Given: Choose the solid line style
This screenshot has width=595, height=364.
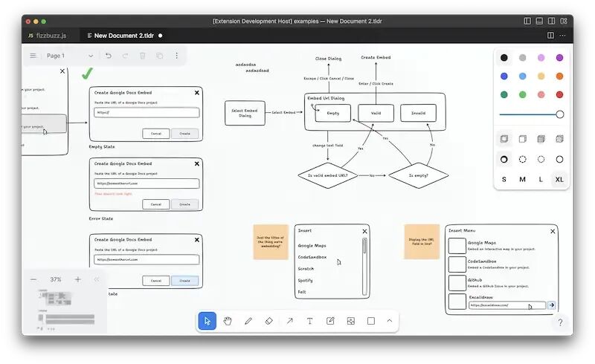Looking at the screenshot, I should (560, 159).
